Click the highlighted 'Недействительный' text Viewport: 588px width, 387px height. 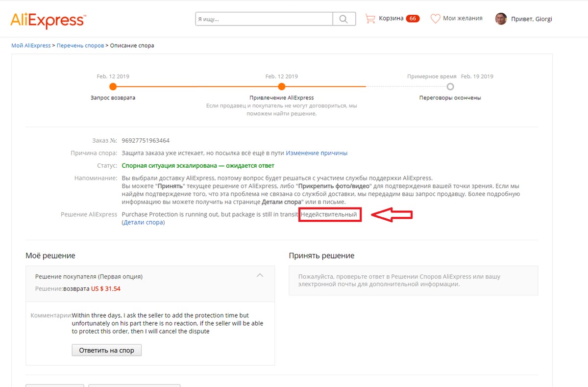tap(330, 215)
